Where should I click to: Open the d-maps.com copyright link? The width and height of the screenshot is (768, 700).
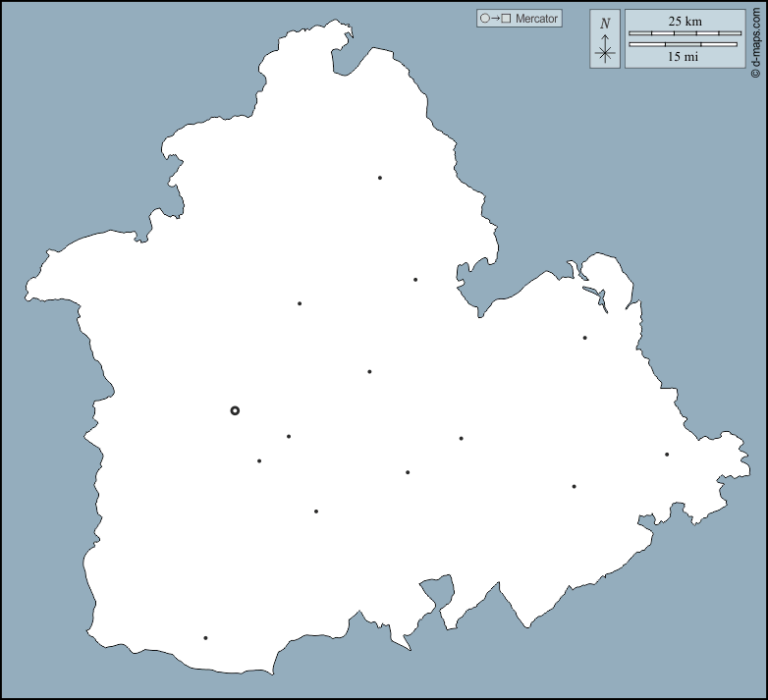755,39
